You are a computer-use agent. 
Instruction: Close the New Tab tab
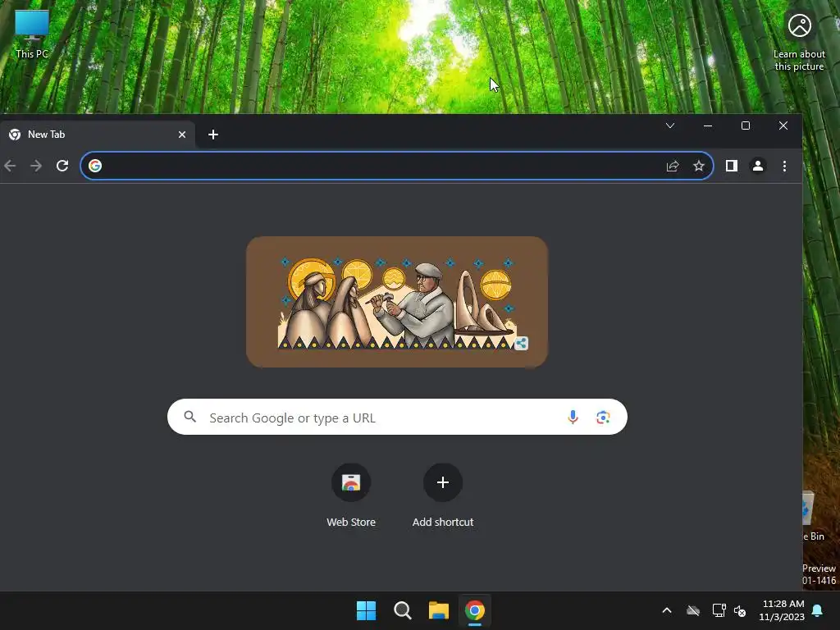coord(182,135)
